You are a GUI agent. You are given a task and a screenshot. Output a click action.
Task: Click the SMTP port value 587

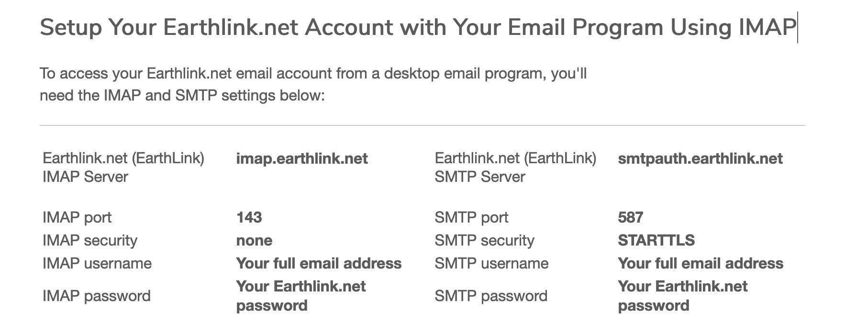coord(630,217)
